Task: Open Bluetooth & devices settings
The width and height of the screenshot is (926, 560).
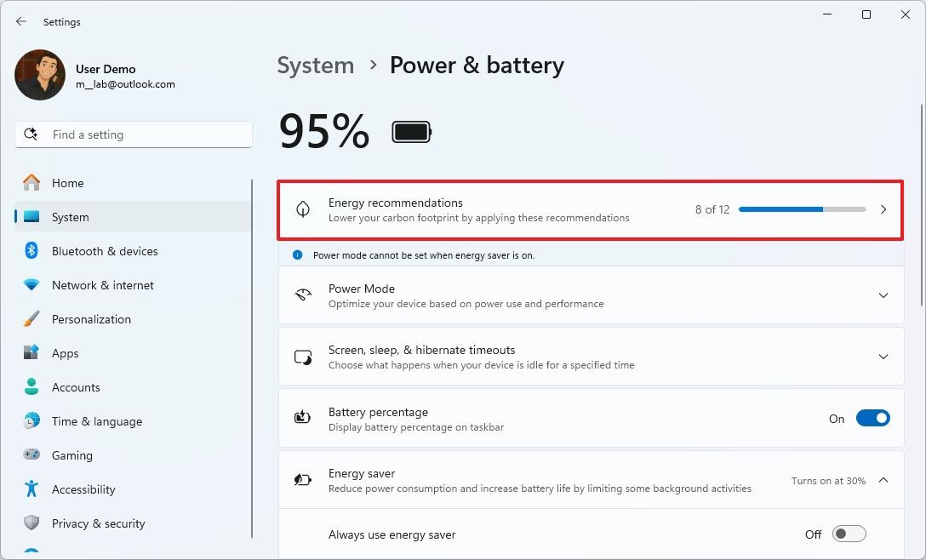Action: click(x=104, y=251)
